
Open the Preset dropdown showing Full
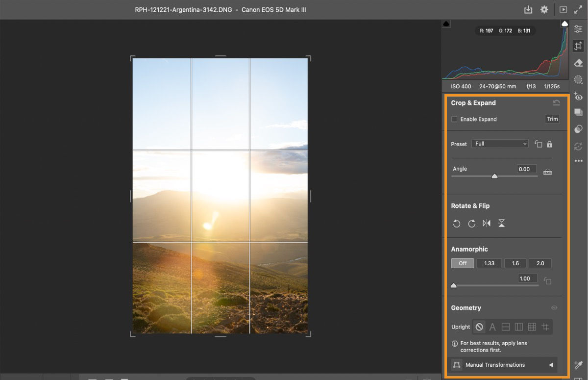499,143
